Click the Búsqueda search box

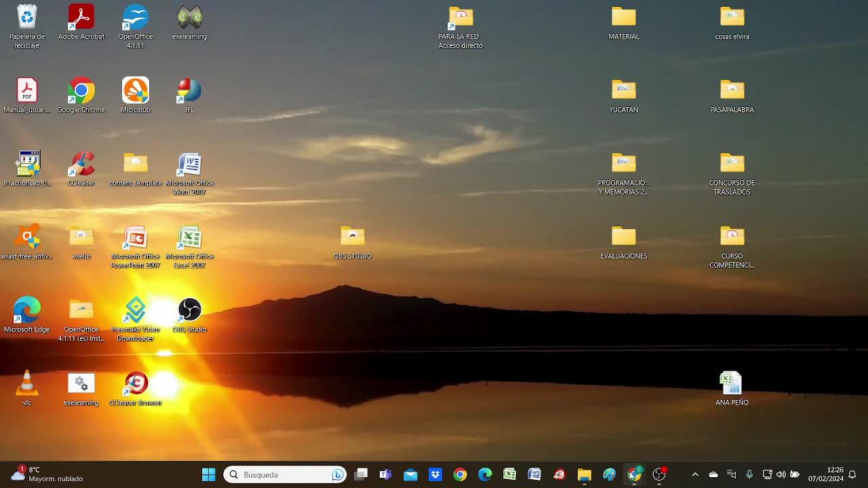tap(285, 474)
